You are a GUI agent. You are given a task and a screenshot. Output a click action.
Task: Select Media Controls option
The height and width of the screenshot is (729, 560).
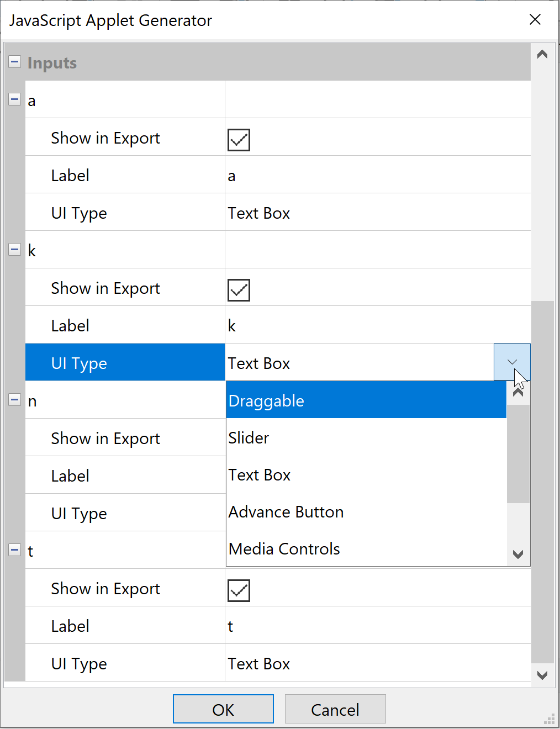(x=366, y=549)
